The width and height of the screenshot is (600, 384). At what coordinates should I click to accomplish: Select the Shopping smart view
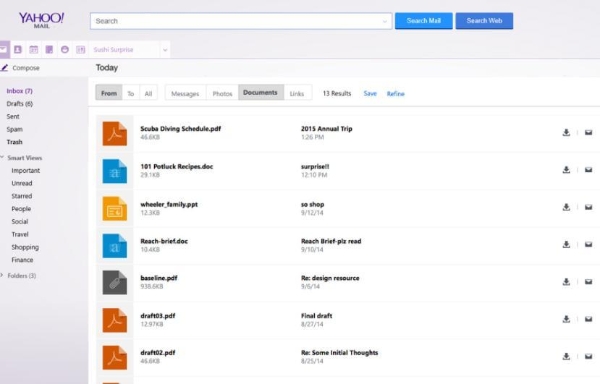[x=25, y=247]
